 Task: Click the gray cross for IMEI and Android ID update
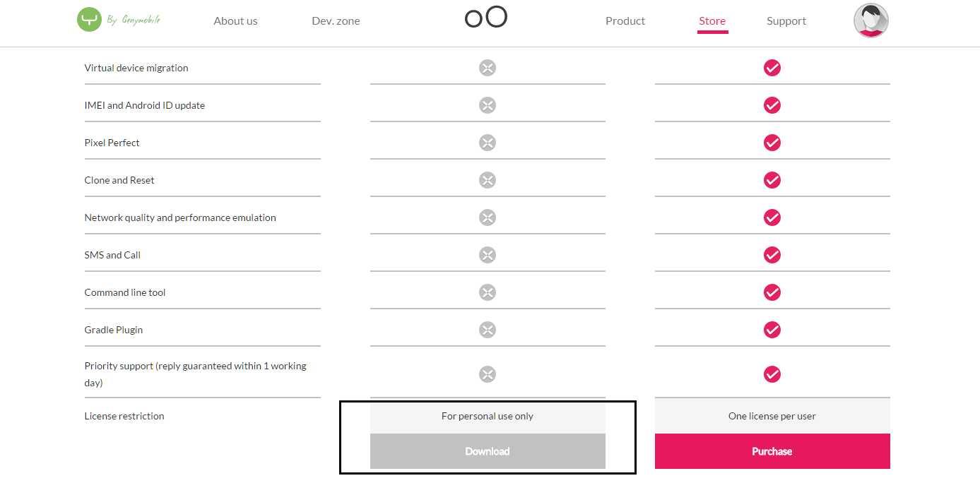tap(488, 105)
